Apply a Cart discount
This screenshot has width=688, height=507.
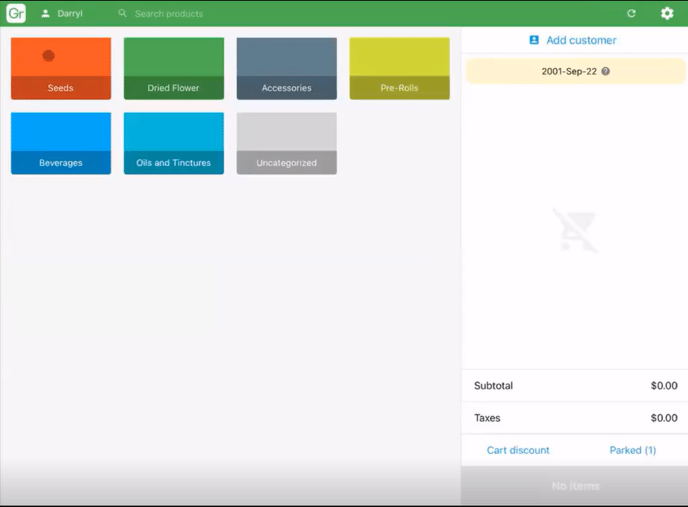click(518, 450)
